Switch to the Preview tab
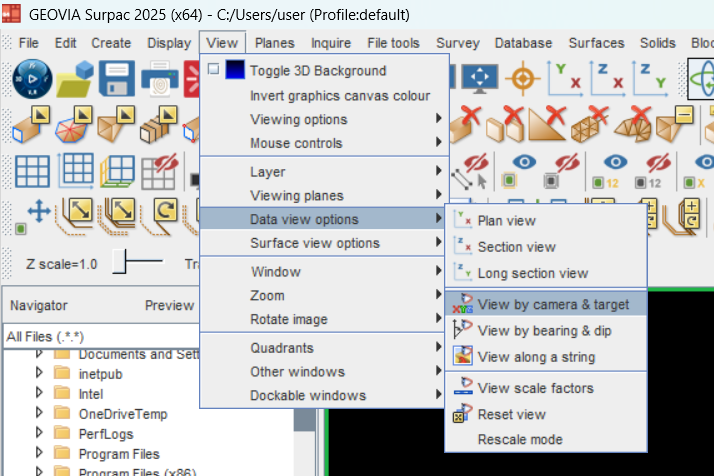The width and height of the screenshot is (714, 476). (169, 305)
